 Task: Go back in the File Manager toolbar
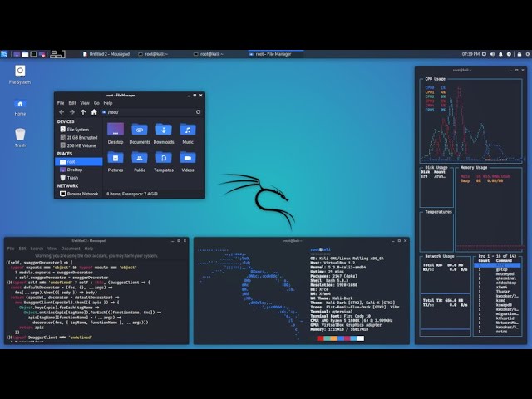click(62, 112)
